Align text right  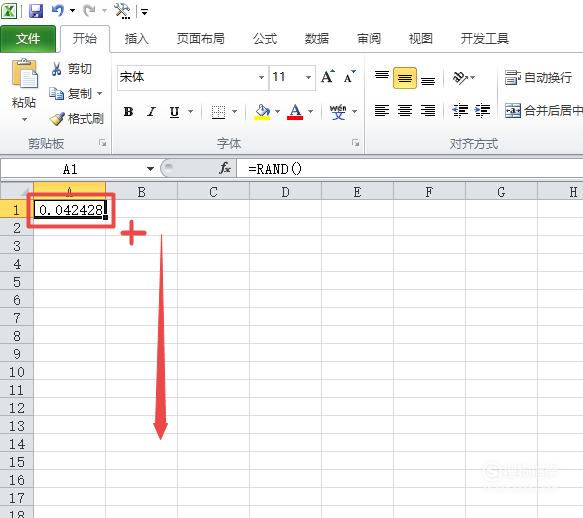pos(428,110)
